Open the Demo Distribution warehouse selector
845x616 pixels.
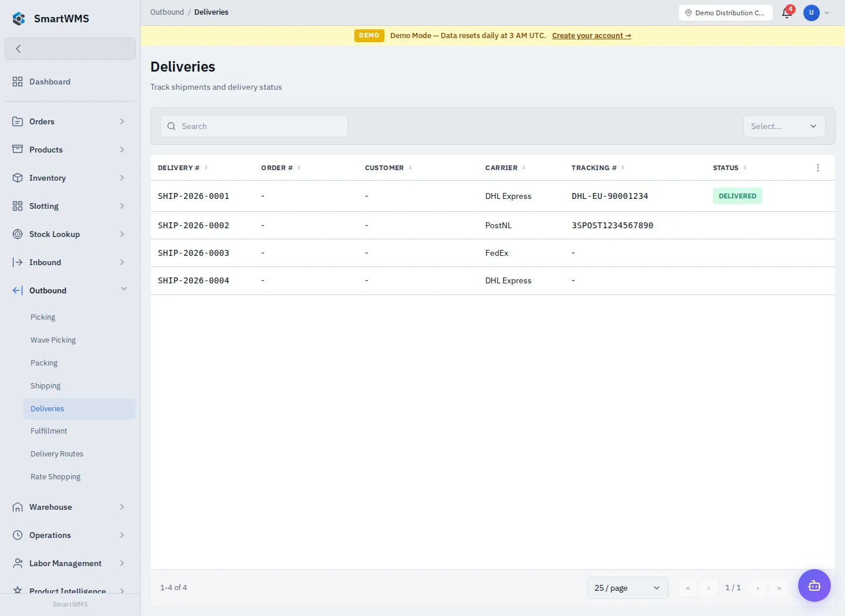pyautogui.click(x=726, y=13)
